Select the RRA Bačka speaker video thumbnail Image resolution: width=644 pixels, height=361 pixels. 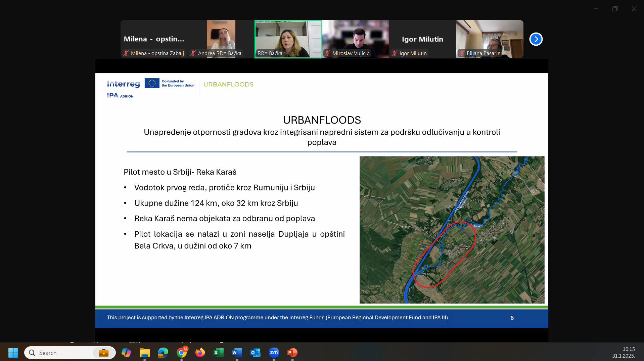288,39
